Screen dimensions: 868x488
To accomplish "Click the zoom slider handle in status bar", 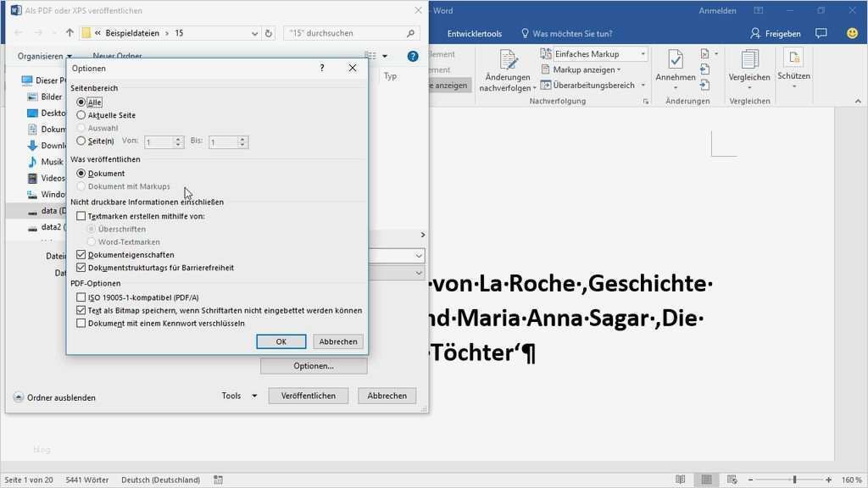I will click(x=794, y=480).
